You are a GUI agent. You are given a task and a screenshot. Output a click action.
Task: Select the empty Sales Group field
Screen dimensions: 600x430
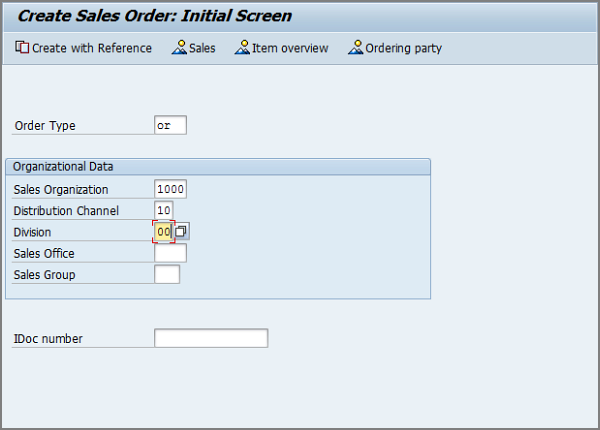(167, 274)
